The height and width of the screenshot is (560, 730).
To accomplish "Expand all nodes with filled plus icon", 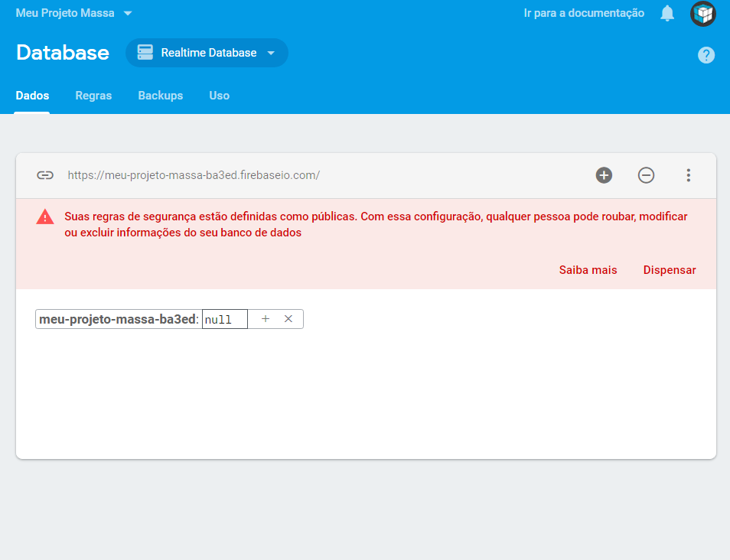I will (604, 175).
